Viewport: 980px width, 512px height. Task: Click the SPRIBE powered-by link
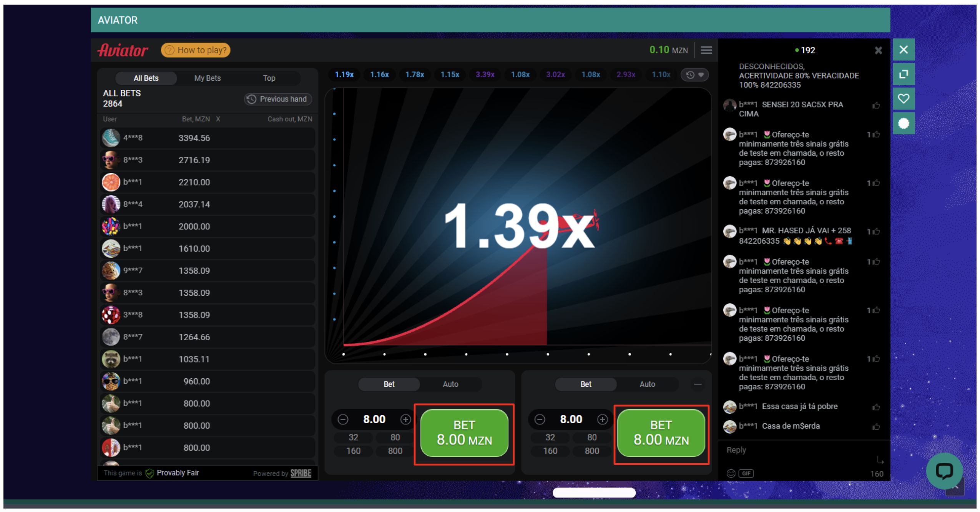coord(301,474)
